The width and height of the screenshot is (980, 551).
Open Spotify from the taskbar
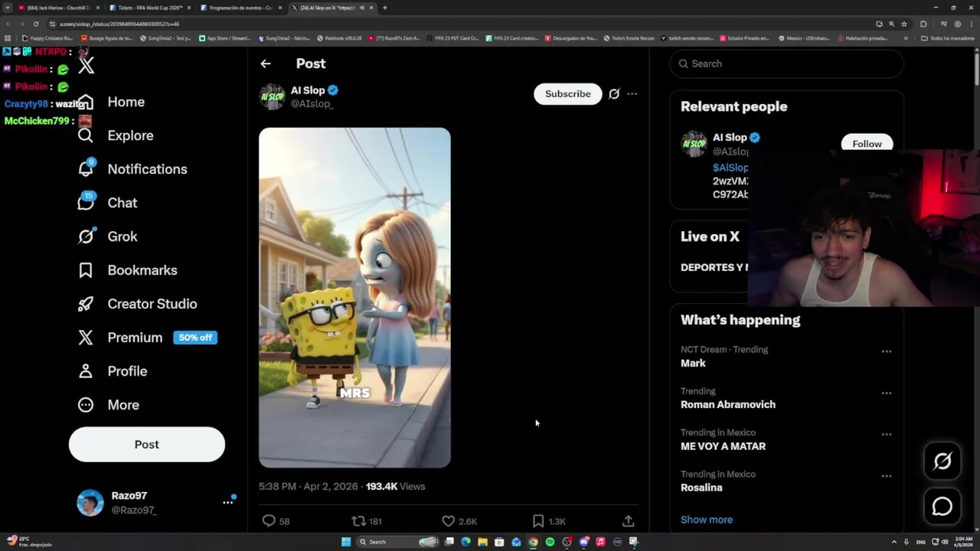550,542
